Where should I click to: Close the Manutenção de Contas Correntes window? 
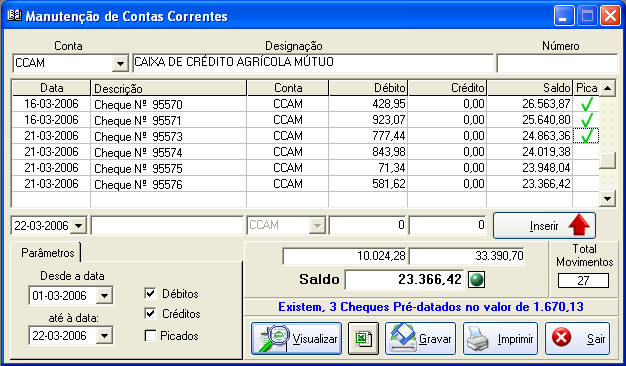[x=610, y=16]
